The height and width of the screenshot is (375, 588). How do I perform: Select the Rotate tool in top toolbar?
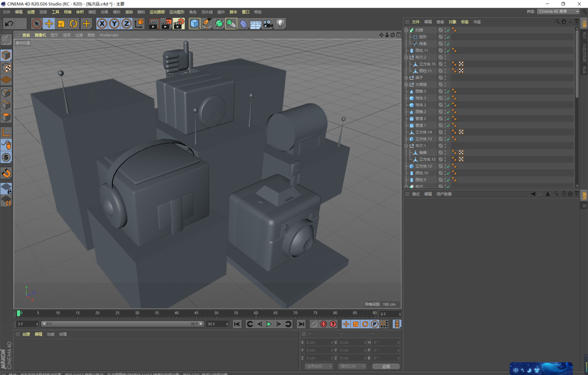[x=74, y=24]
